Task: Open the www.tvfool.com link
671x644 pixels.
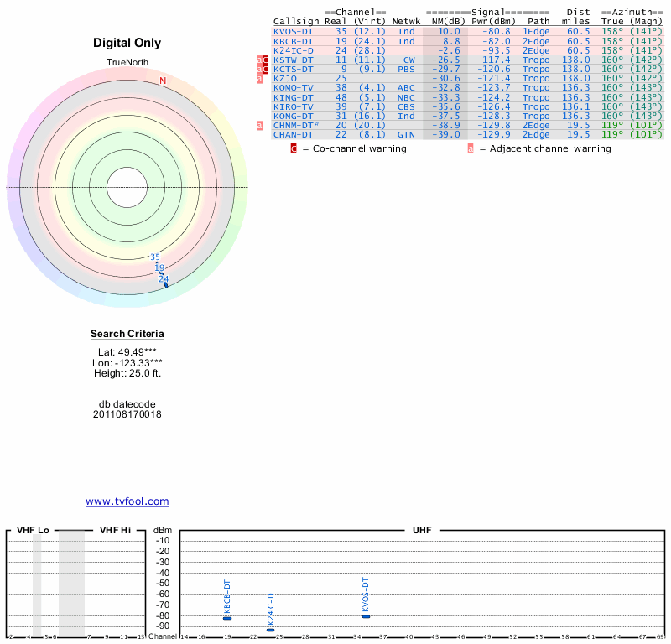Action: tap(127, 501)
